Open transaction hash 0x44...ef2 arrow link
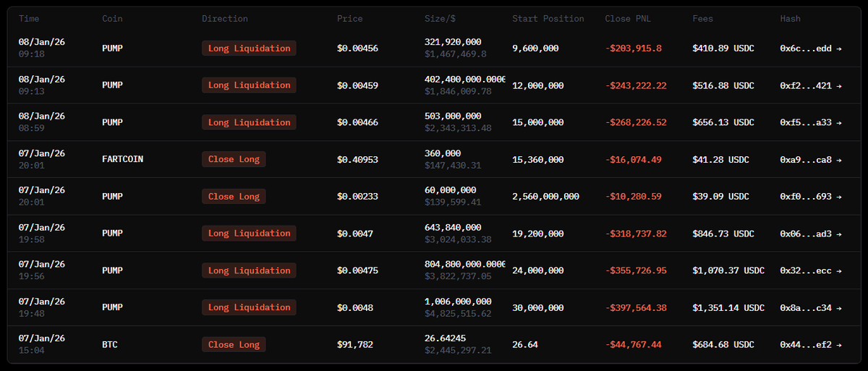 810,345
